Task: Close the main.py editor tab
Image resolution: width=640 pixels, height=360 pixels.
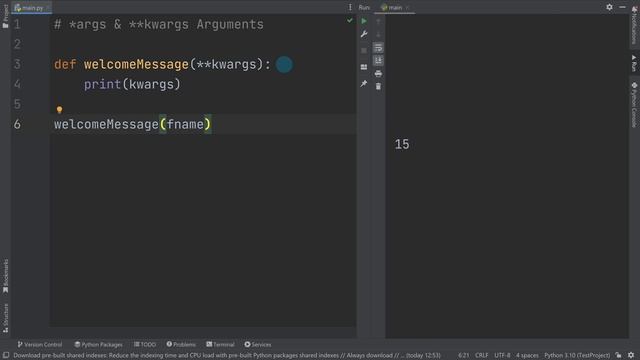Action: click(x=48, y=8)
